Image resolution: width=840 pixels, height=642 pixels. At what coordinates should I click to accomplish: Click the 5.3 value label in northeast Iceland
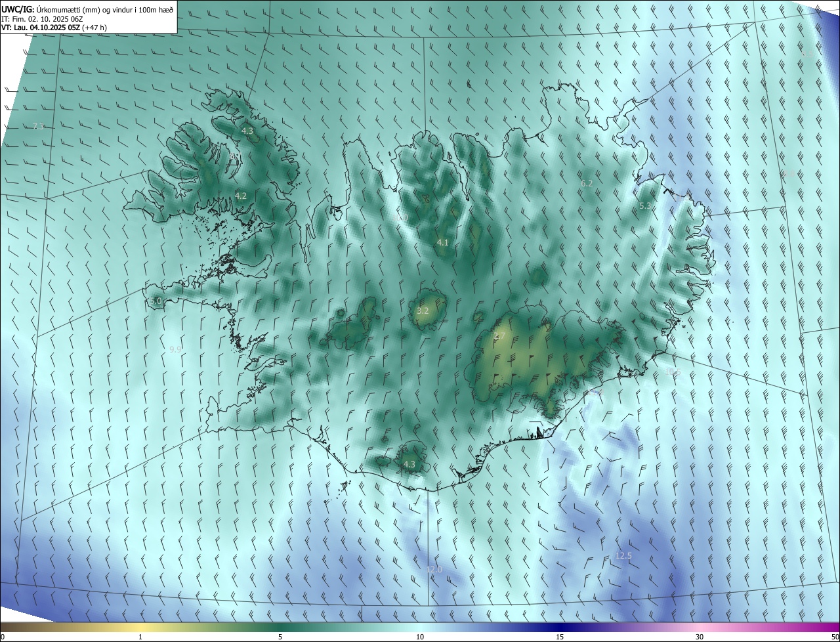click(645, 206)
